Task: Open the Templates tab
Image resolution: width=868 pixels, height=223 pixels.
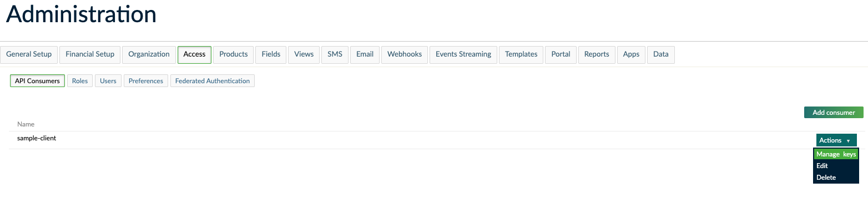Action: pos(521,54)
